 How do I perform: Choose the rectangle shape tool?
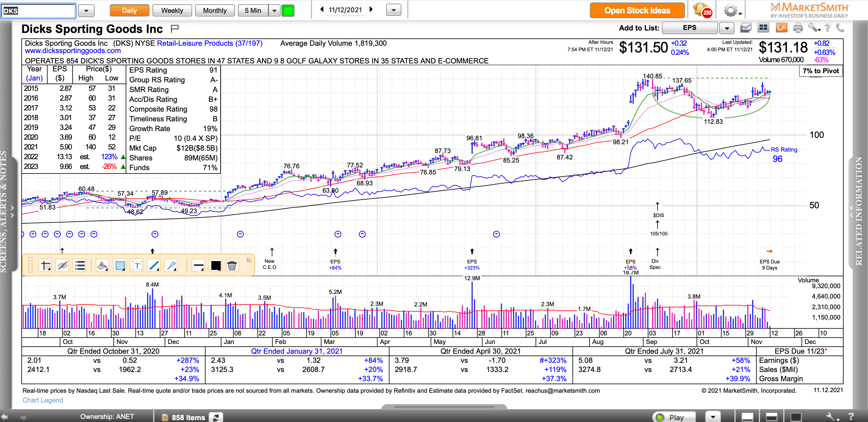click(120, 266)
